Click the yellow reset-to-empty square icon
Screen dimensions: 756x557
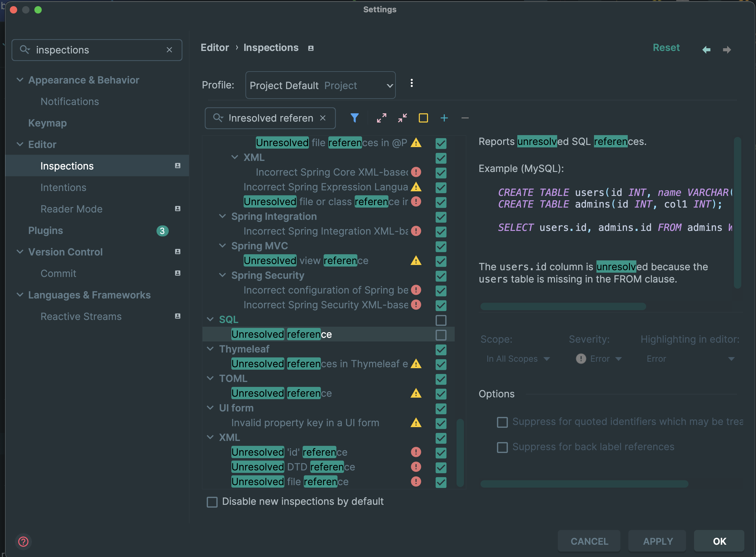click(x=423, y=118)
